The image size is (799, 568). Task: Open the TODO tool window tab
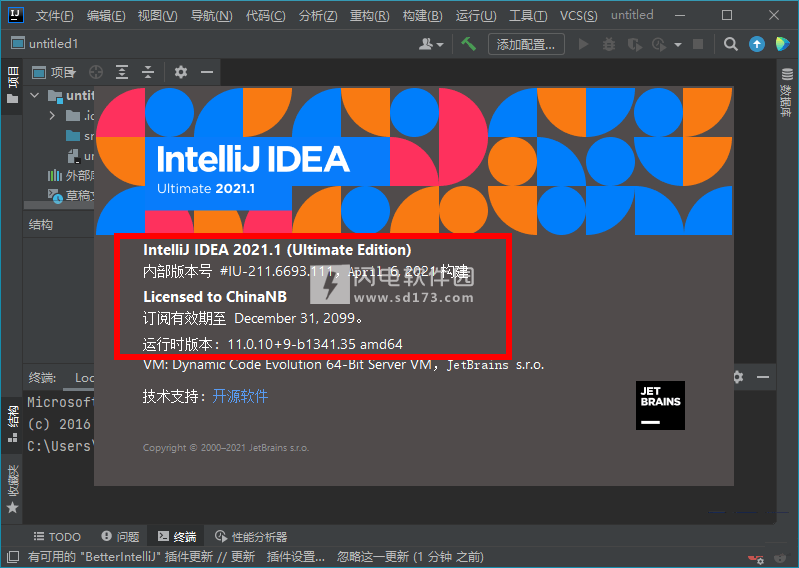tap(57, 537)
